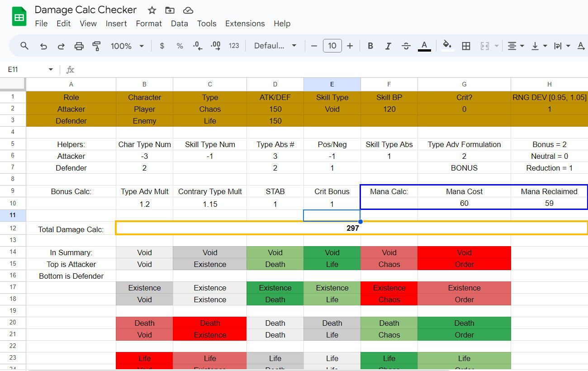Screen dimensions: 588x371
Task: Open the Extensions menu
Action: (245, 24)
